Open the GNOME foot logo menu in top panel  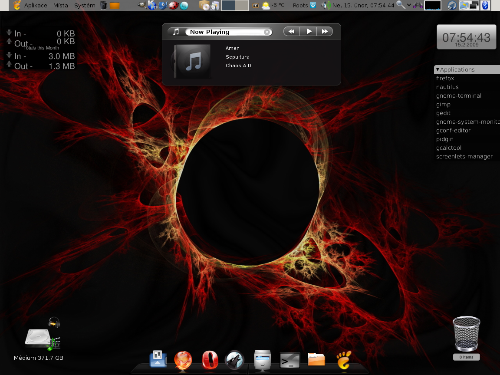click(17, 5)
